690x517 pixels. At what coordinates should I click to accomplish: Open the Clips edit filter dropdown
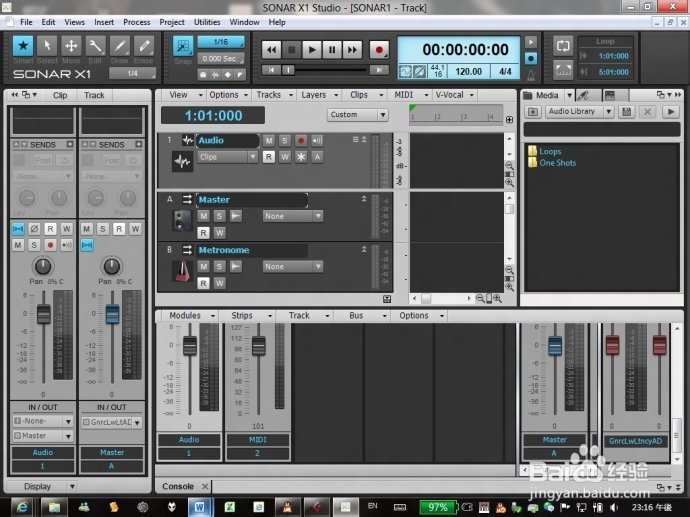228,157
